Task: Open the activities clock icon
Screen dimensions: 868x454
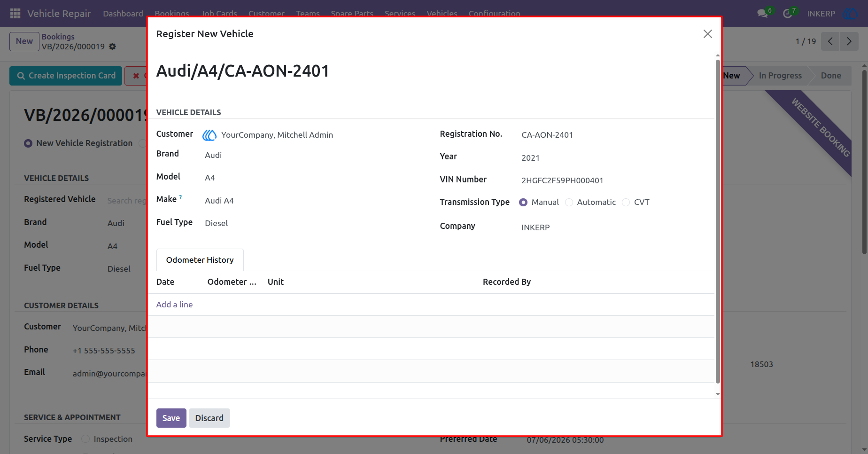Action: click(788, 14)
